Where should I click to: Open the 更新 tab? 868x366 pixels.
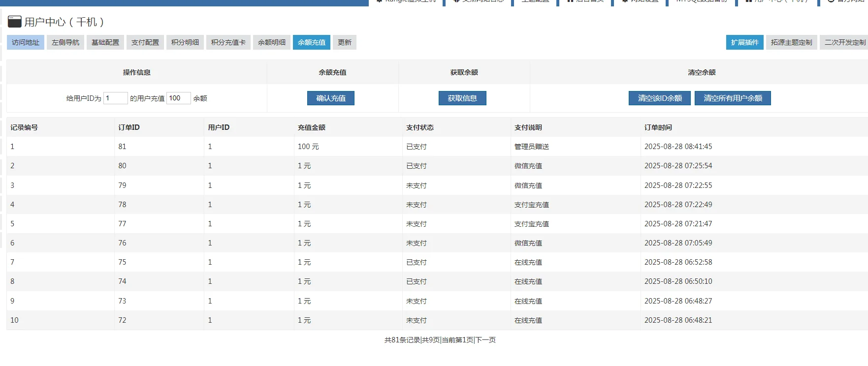coord(345,42)
